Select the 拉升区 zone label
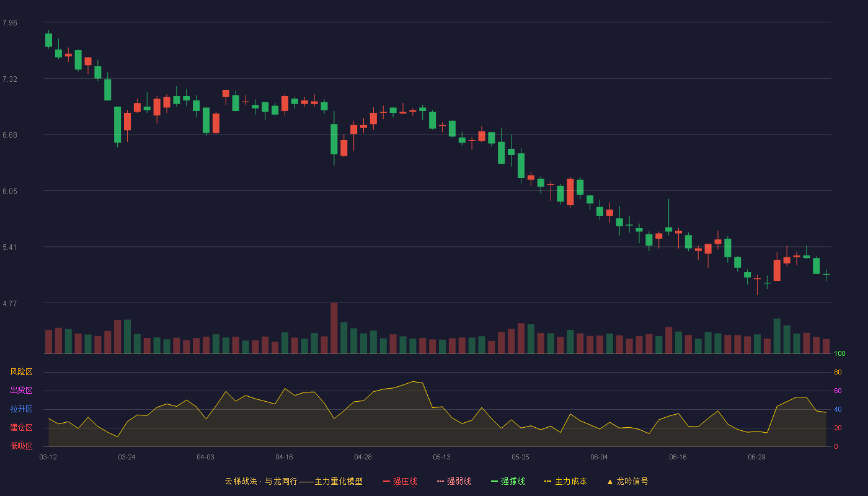868x496 pixels. [x=21, y=409]
